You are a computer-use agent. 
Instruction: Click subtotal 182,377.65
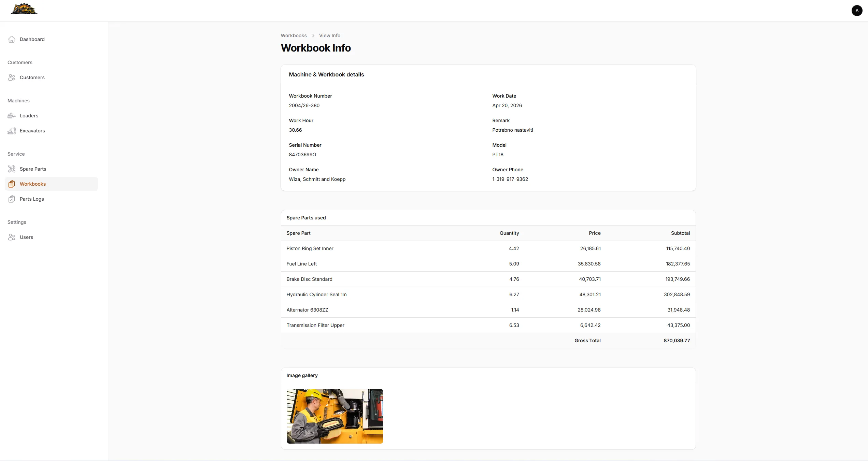point(678,264)
